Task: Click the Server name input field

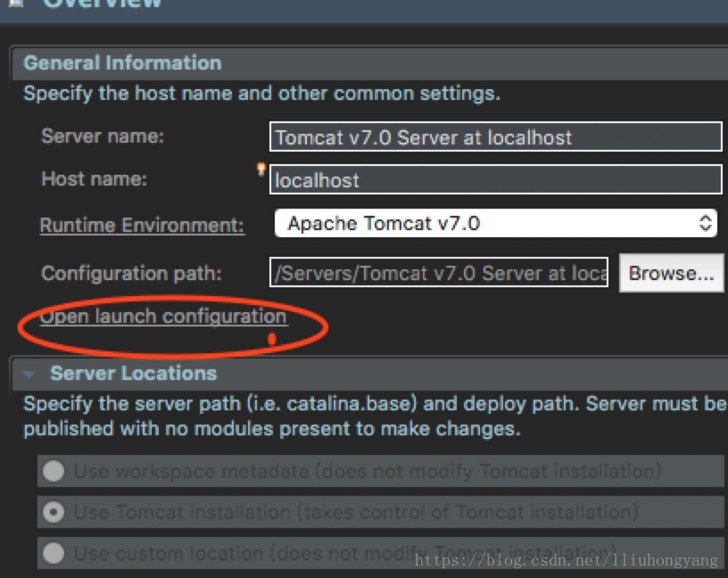Action: [495, 137]
